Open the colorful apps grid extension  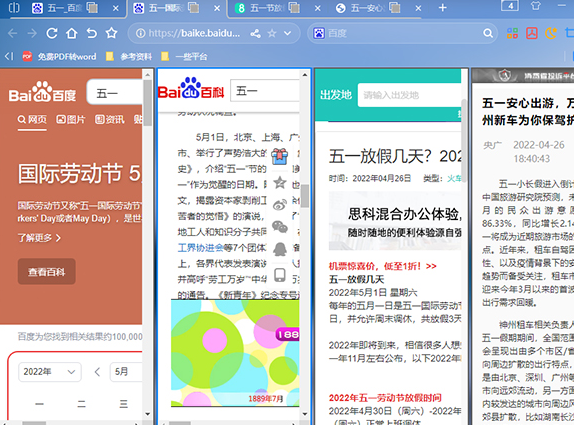point(512,33)
